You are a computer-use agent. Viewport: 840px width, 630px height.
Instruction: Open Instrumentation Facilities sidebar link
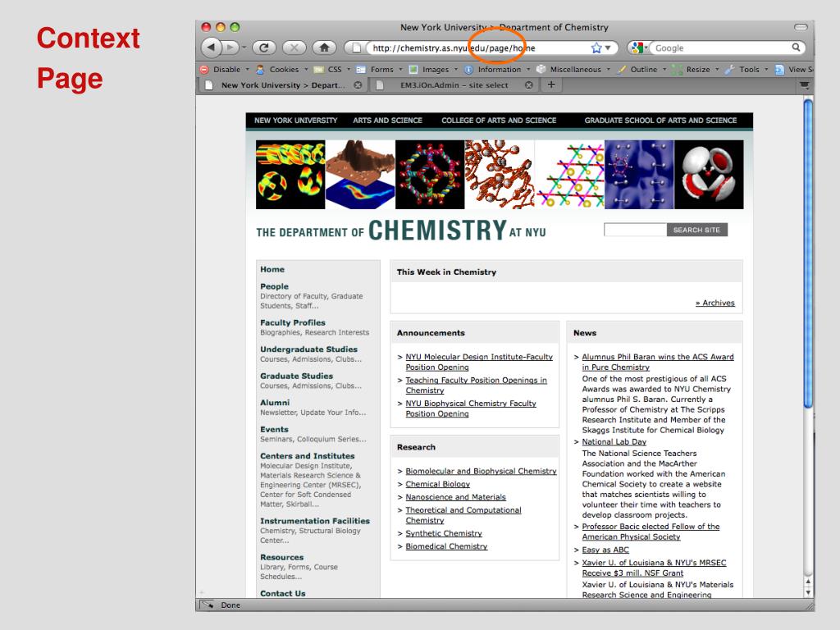315,521
